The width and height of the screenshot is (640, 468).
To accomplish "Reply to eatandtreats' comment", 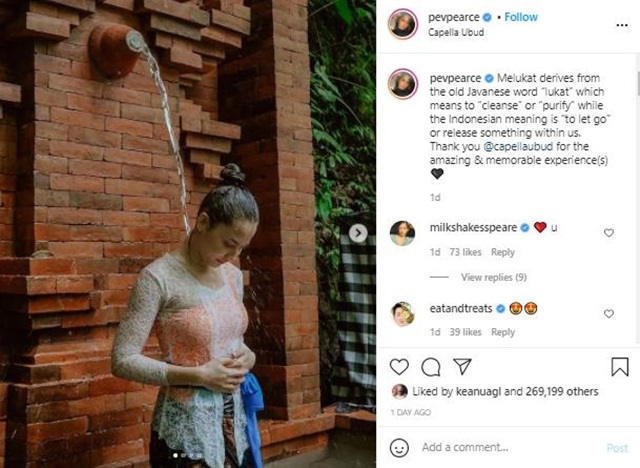I will [x=502, y=333].
